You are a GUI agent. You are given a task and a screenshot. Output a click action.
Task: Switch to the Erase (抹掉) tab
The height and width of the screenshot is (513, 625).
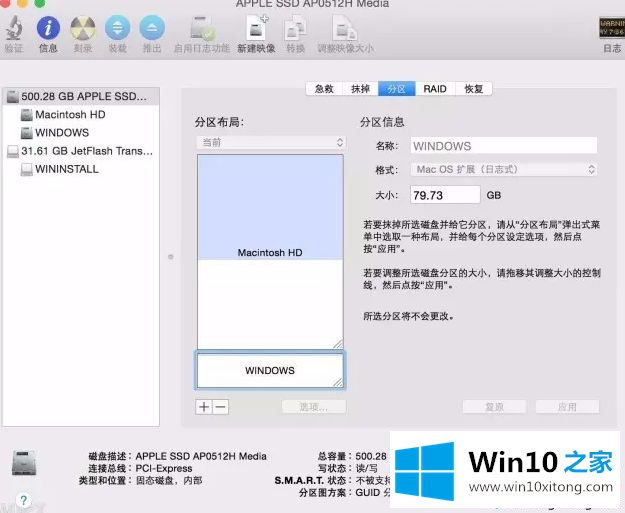pyautogui.click(x=360, y=89)
